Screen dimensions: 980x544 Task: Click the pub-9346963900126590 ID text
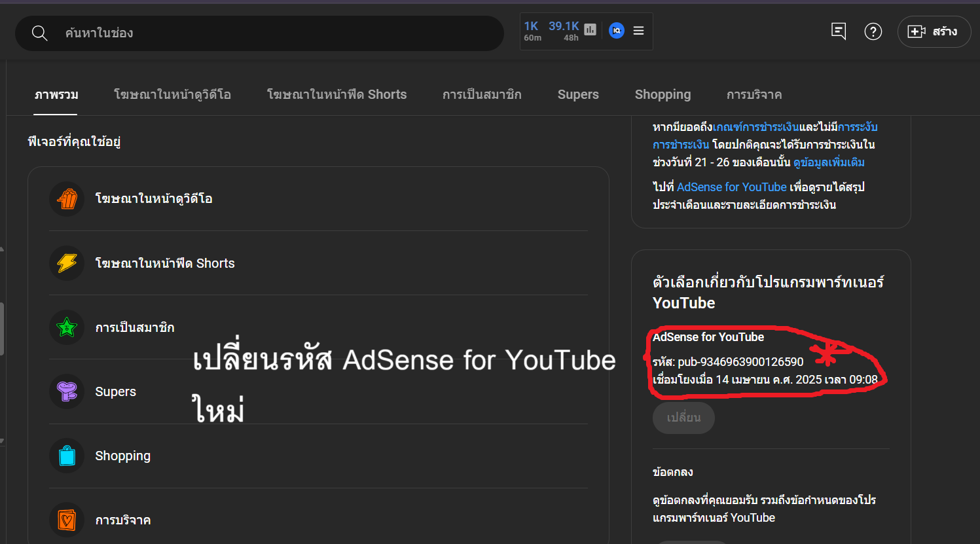click(740, 362)
